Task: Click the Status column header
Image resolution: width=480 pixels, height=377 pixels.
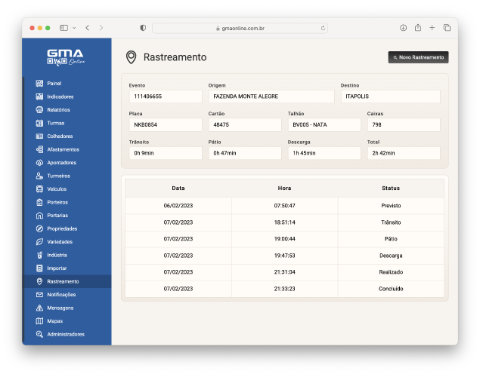Action: (x=391, y=188)
